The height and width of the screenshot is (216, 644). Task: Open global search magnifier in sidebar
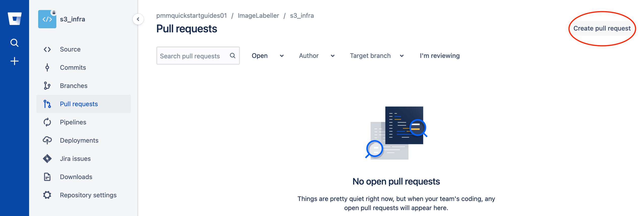(x=14, y=43)
